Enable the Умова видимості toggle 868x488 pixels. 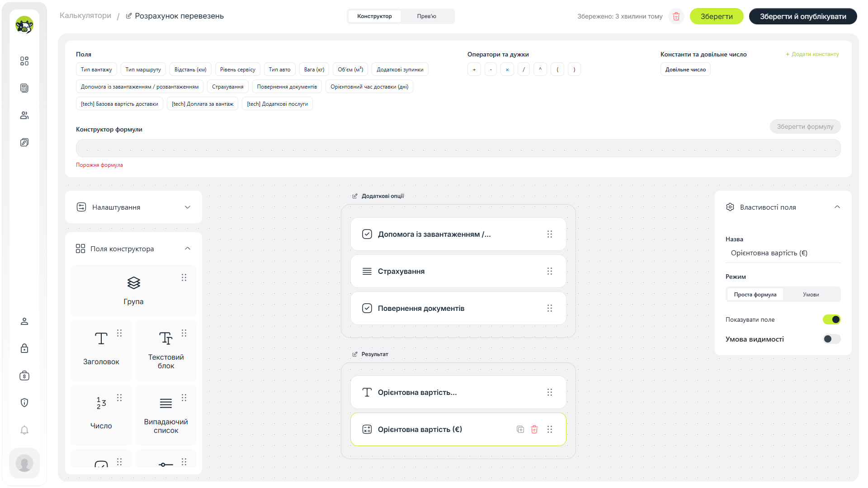pos(831,339)
